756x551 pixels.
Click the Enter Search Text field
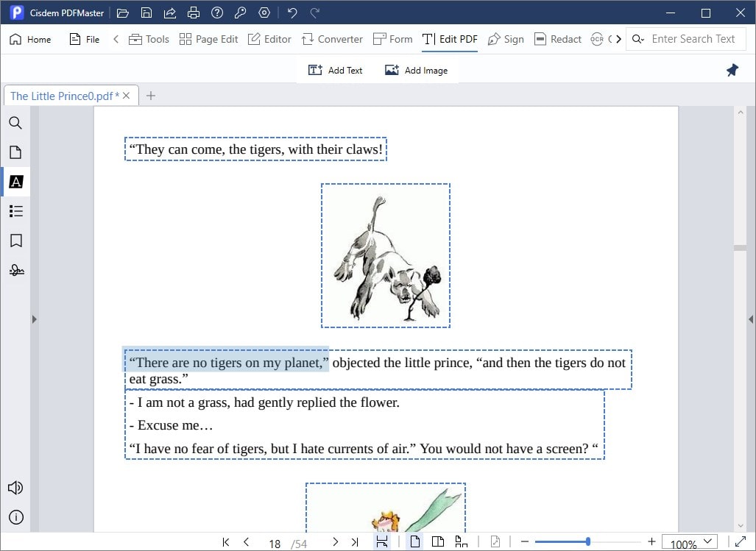tap(693, 39)
